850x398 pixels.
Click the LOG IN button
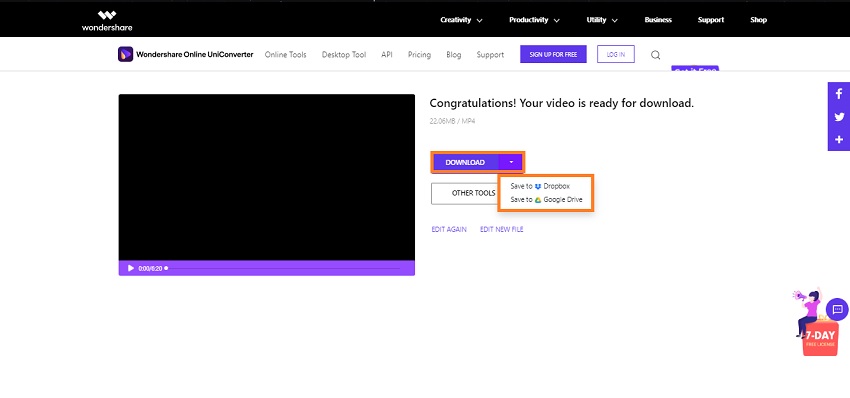(616, 54)
